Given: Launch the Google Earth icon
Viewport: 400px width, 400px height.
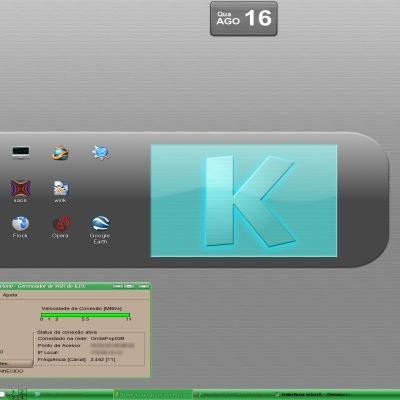Looking at the screenshot, I should tap(100, 230).
